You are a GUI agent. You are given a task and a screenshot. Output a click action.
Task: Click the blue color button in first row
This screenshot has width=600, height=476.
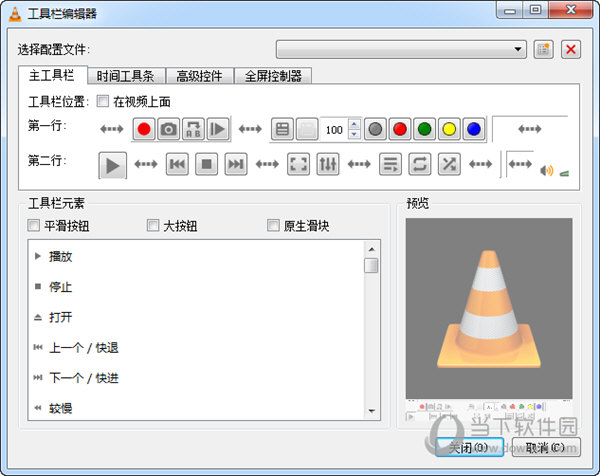[473, 129]
